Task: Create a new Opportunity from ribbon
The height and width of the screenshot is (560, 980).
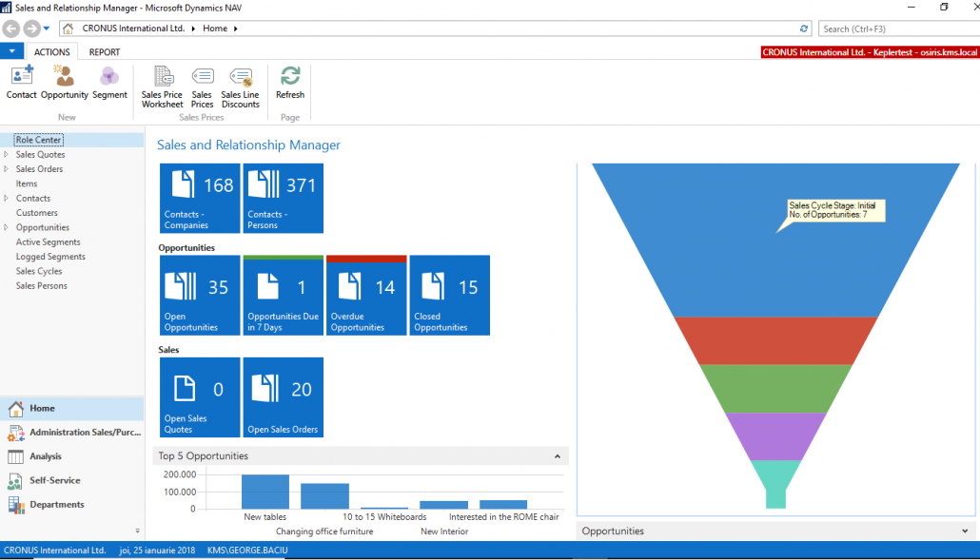Action: [65, 82]
